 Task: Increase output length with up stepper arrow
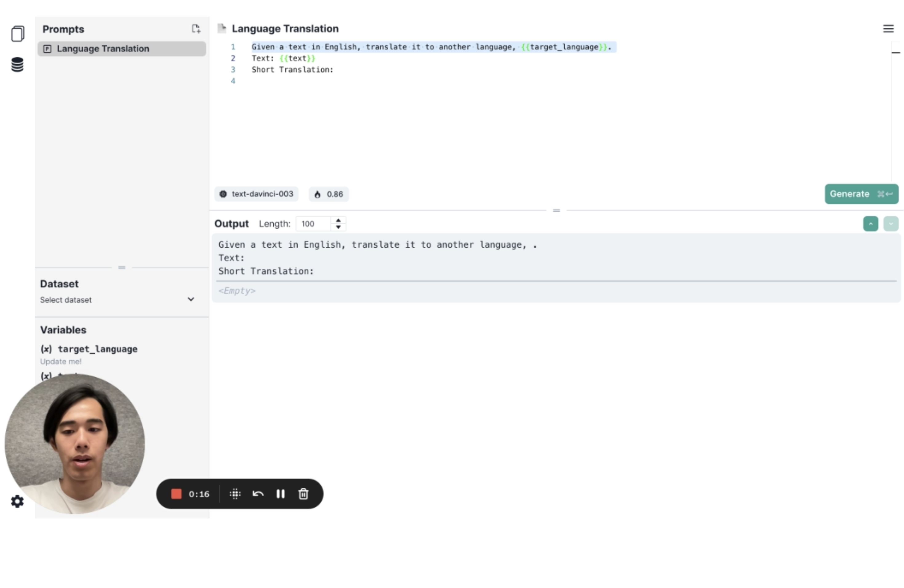click(x=338, y=220)
